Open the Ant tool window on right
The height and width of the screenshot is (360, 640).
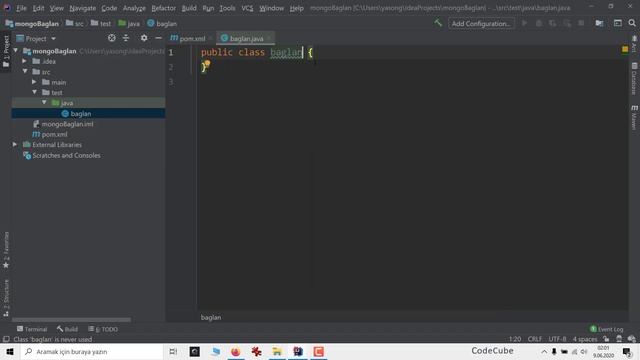pos(634,44)
